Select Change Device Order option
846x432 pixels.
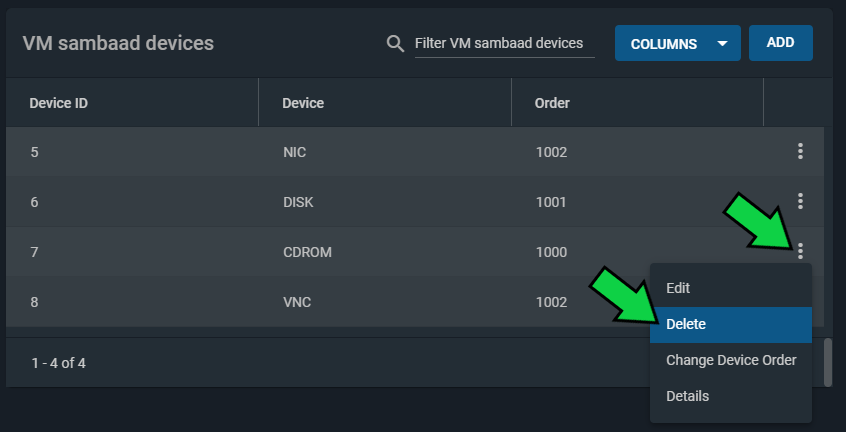click(731, 360)
